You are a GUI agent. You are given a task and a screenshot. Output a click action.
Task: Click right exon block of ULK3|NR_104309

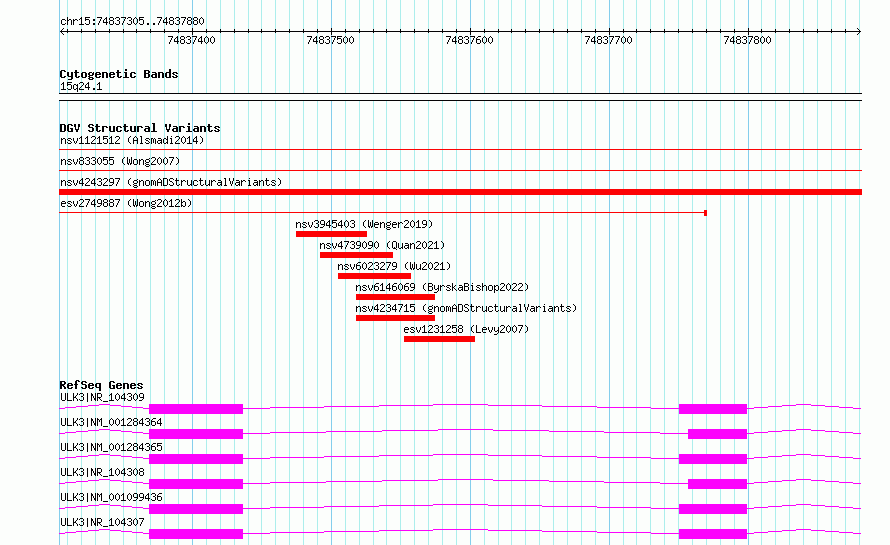[x=713, y=409]
